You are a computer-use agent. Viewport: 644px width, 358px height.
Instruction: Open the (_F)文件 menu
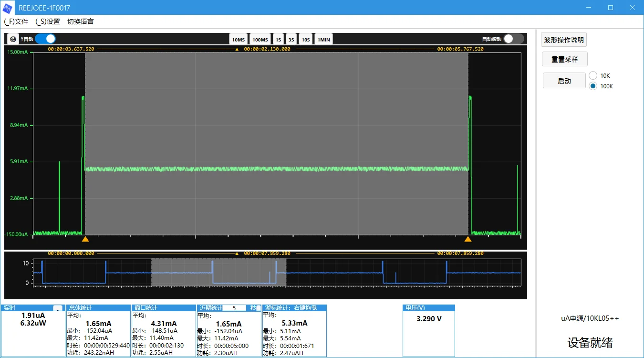[x=16, y=21]
